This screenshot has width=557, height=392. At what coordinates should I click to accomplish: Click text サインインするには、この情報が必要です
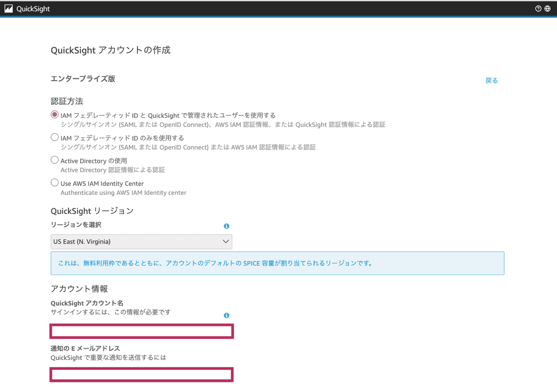110,312
